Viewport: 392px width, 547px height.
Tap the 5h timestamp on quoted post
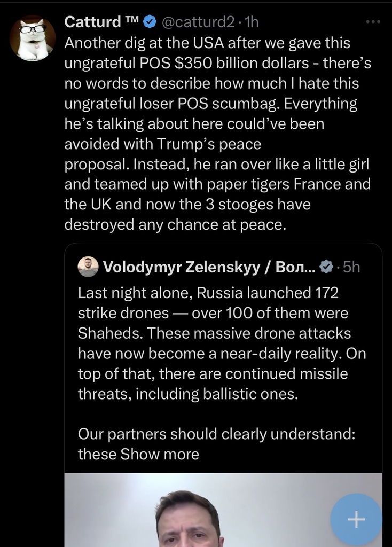click(351, 267)
